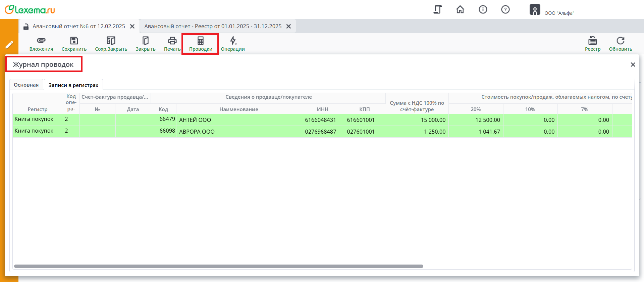Close the Журнал проводок dialog
Viewport: 644px width, 282px height.
click(x=633, y=64)
